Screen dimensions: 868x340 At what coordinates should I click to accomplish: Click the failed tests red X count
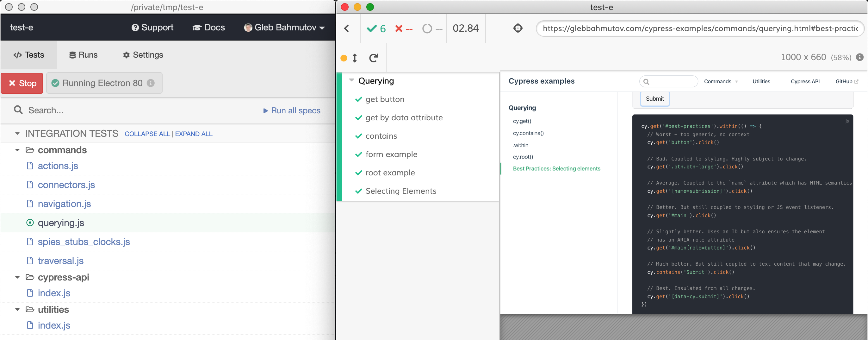point(404,29)
